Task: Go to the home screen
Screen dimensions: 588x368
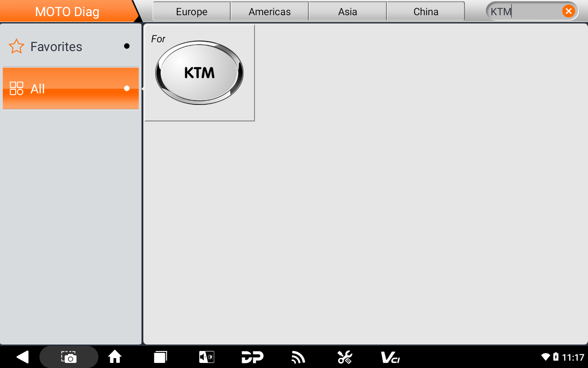Action: click(115, 357)
